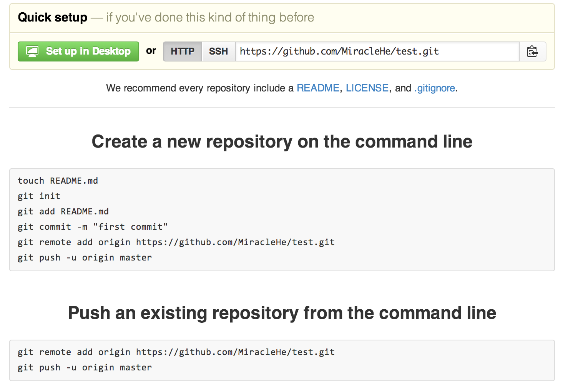The image size is (588, 385).
Task: Click the monitor icon in the green button
Action: [32, 51]
